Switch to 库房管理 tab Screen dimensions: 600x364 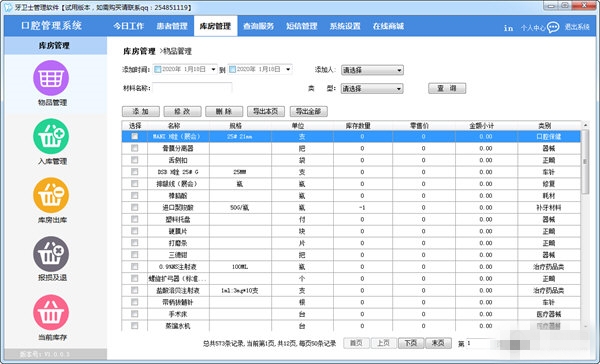click(215, 26)
